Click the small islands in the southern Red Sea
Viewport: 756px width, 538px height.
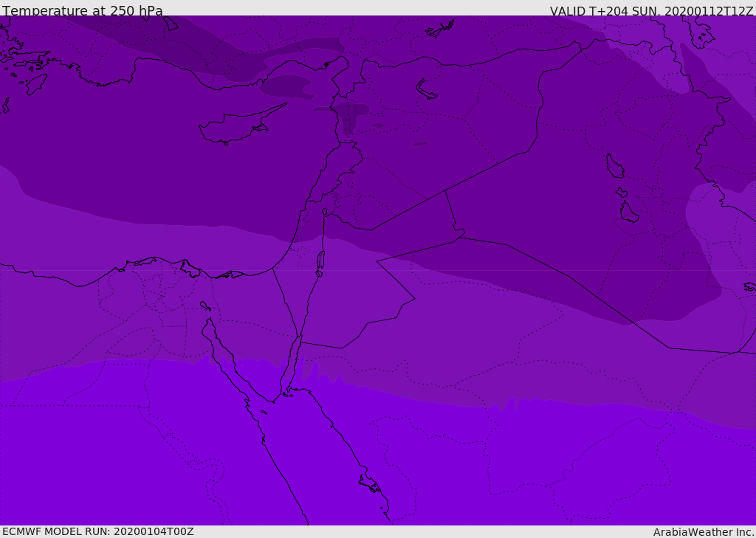(371, 483)
